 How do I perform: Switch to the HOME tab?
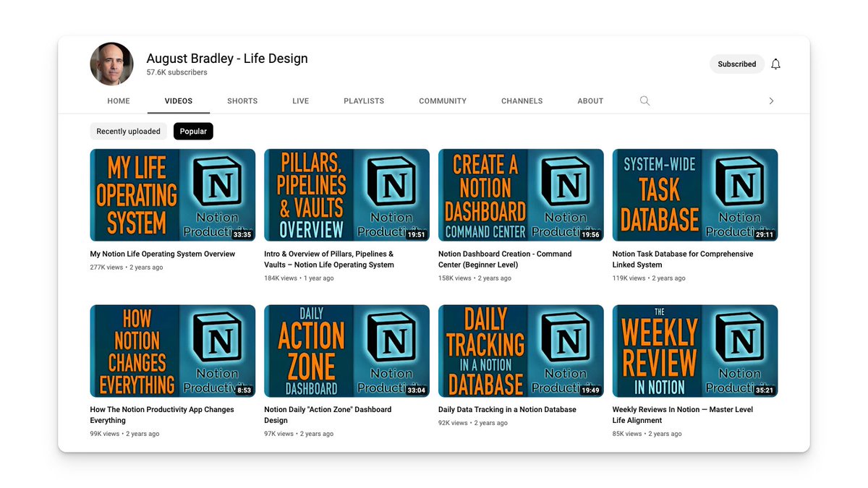click(119, 101)
